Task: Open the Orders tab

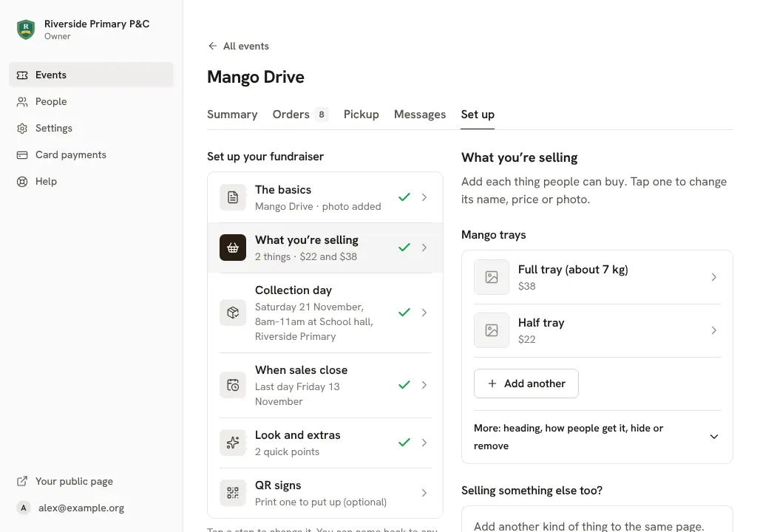Action: point(300,115)
